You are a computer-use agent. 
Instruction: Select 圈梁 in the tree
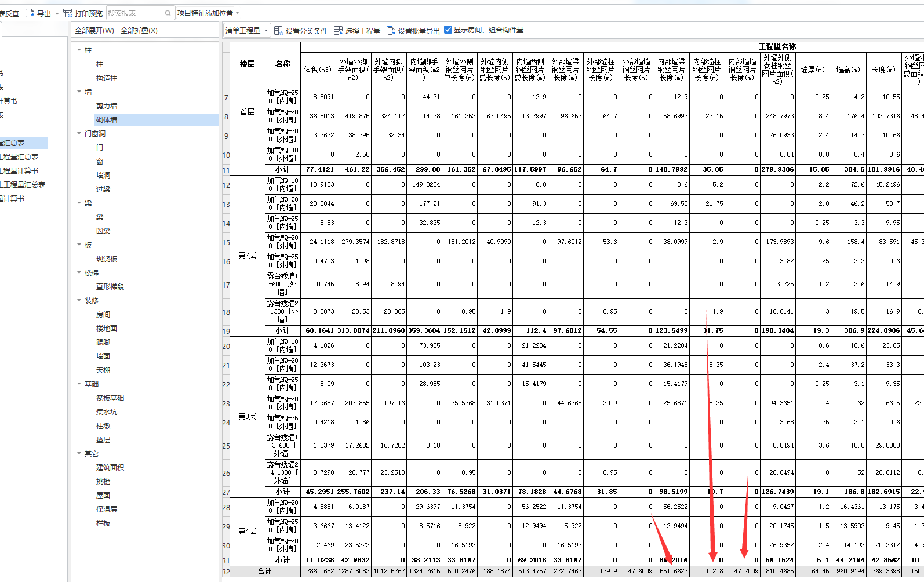103,231
